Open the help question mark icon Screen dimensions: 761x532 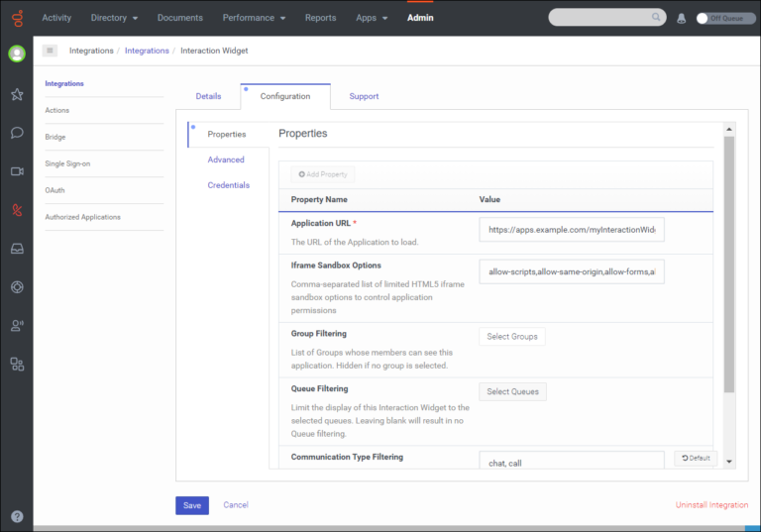pos(17,516)
